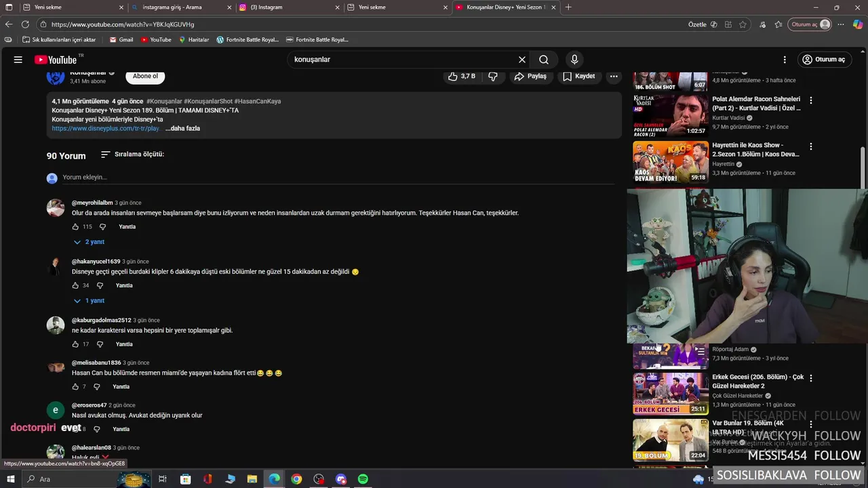The height and width of the screenshot is (488, 868).
Task: Open the Erkek Gecesi 206. Bölüm thumbnail
Action: point(671,393)
